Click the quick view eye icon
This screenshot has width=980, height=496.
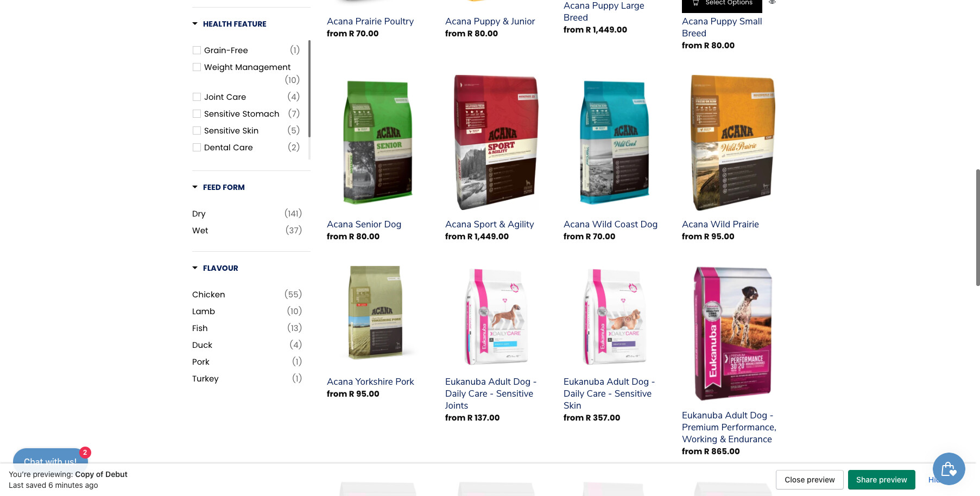(x=772, y=2)
